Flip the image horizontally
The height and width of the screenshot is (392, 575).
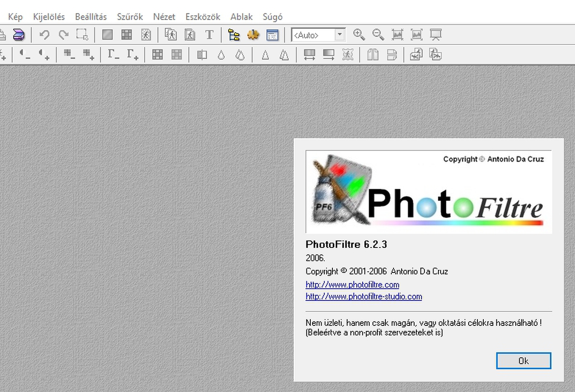[x=372, y=55]
